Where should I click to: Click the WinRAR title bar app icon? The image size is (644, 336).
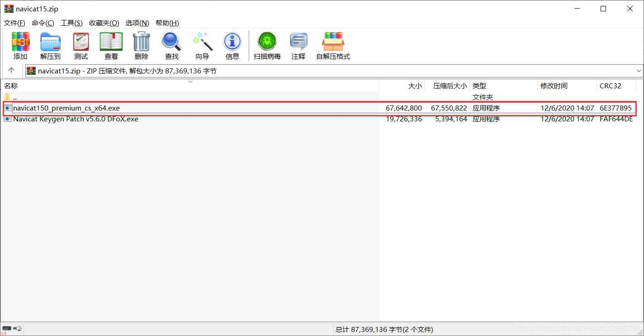(9, 9)
